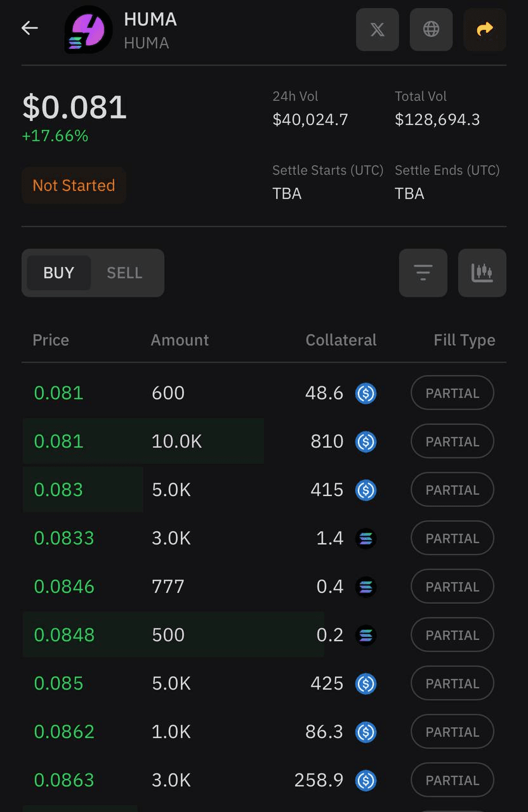Click the gray HUMA ticker subtitle
This screenshot has width=528, height=812.
147,43
